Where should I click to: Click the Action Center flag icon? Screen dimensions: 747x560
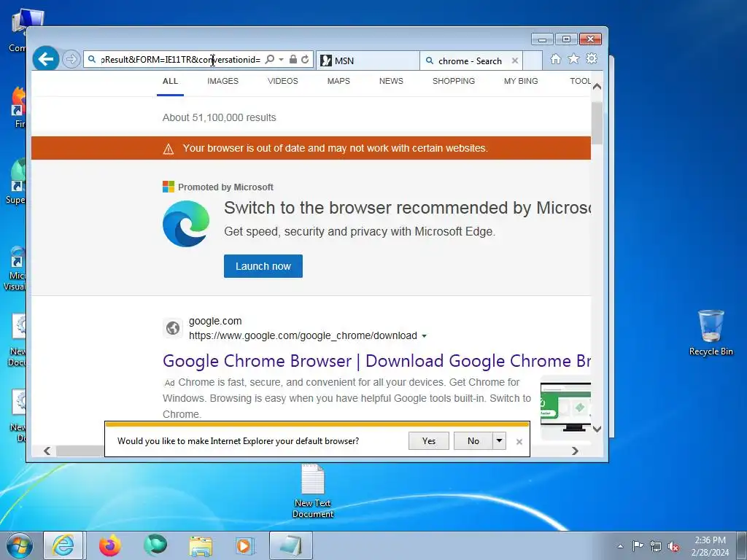(638, 546)
